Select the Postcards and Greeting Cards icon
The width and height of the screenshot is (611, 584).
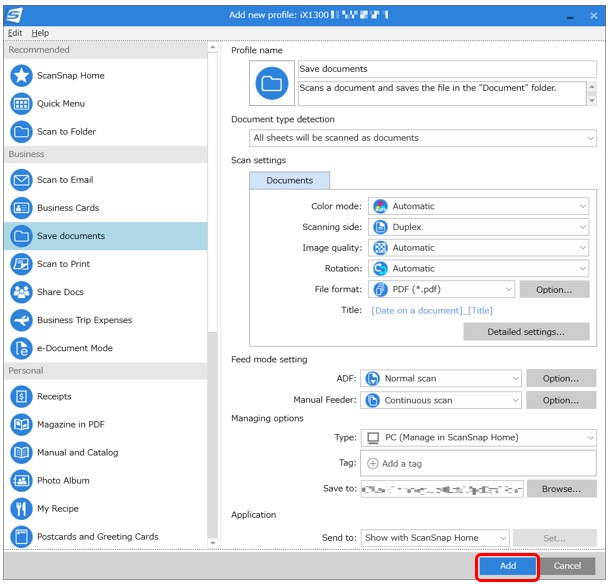point(21,537)
